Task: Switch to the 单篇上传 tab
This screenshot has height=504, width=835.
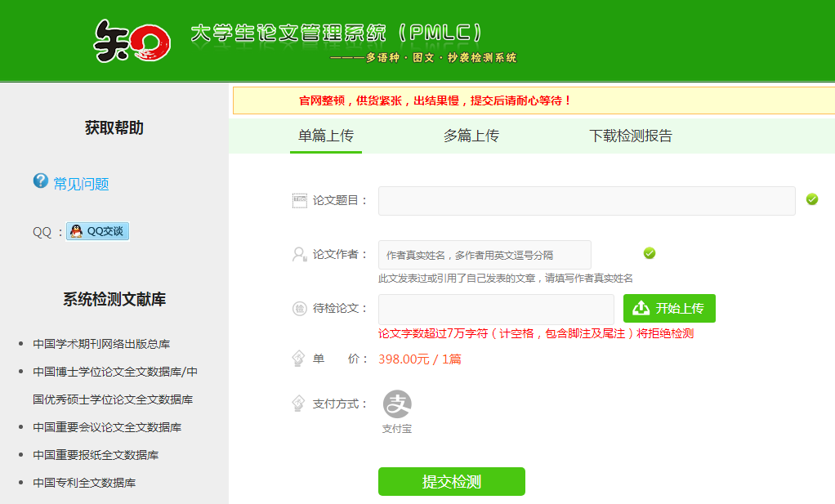Action: [326, 136]
